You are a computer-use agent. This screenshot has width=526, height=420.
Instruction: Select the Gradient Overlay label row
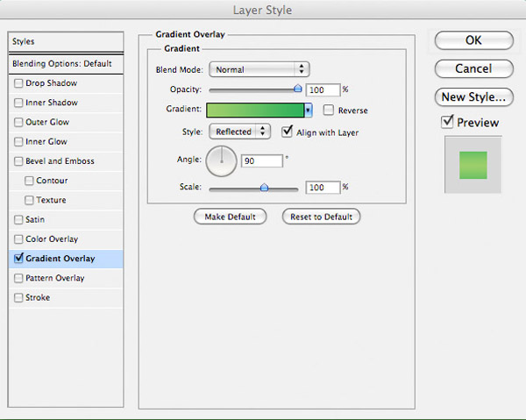(x=66, y=259)
